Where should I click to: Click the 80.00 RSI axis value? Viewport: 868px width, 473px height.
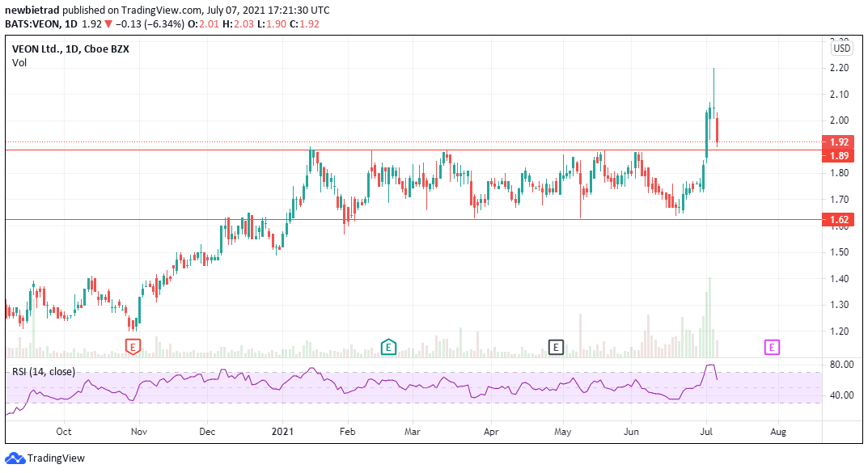click(841, 365)
